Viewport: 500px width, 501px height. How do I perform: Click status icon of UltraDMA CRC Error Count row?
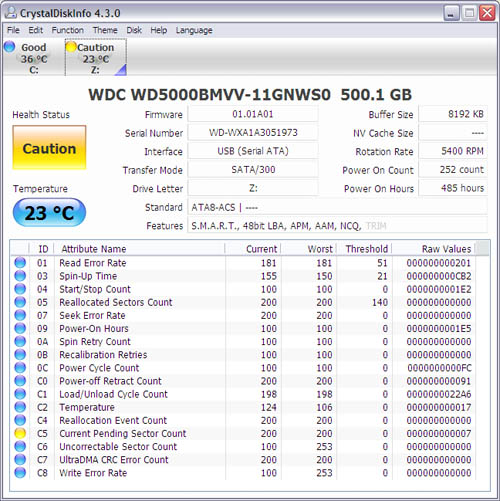(20, 459)
